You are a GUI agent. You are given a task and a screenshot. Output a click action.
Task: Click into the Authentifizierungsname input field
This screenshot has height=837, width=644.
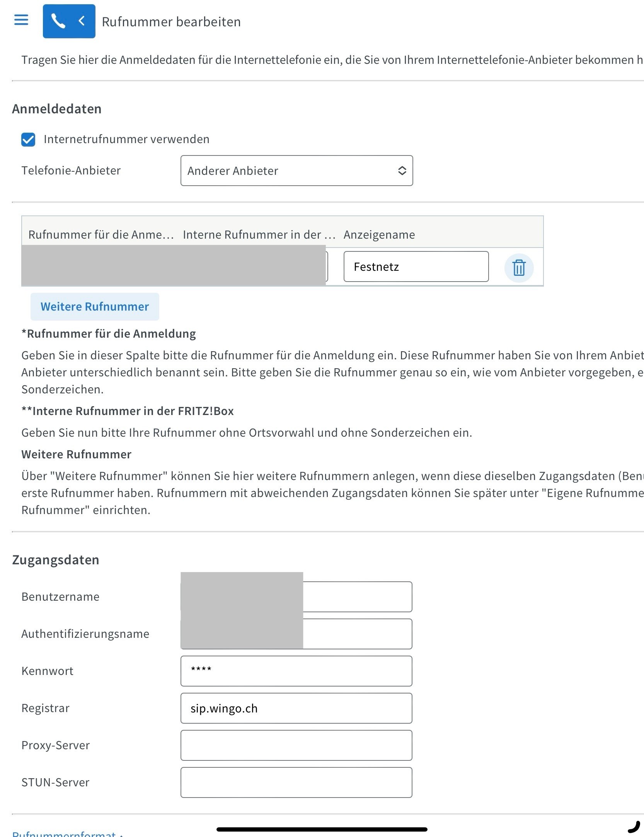[357, 634]
